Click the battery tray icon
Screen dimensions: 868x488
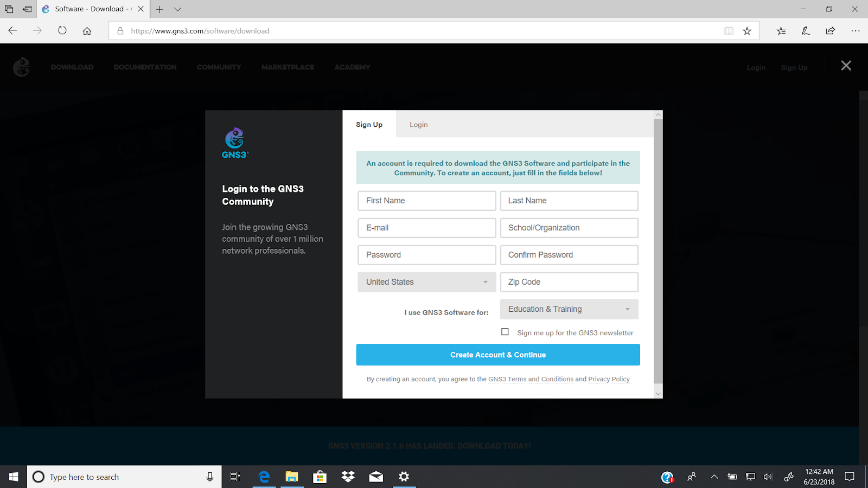[x=732, y=477]
